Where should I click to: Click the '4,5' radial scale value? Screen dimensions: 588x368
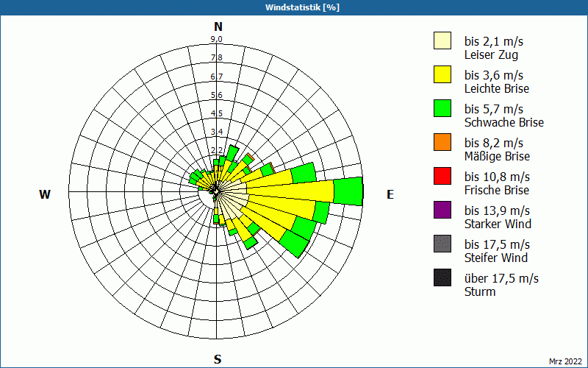(x=216, y=113)
